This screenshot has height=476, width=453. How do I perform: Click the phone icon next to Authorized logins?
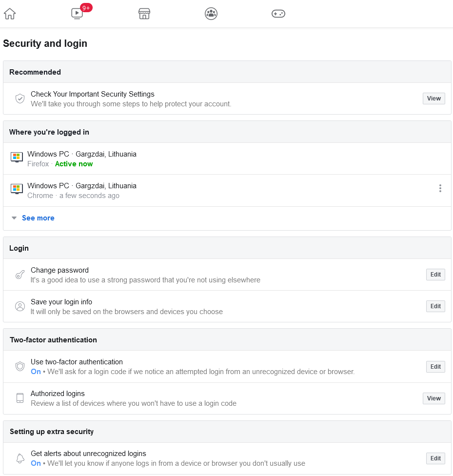tap(20, 398)
